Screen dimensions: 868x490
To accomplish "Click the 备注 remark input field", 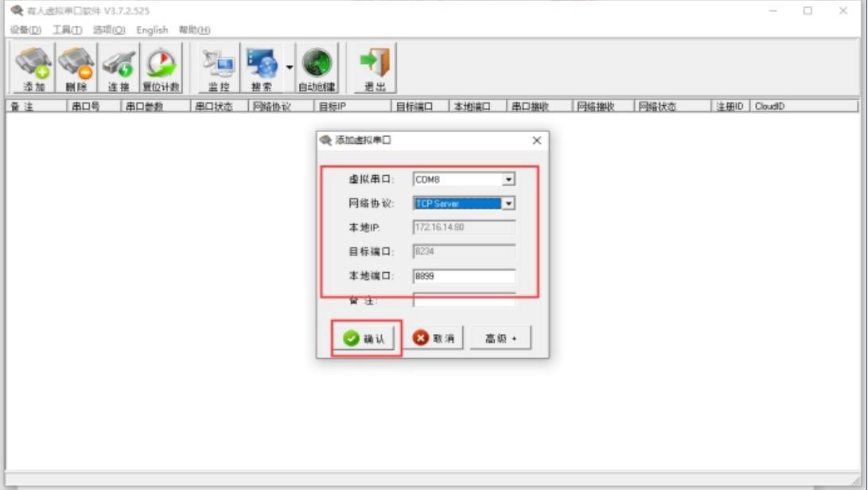I will tap(464, 301).
